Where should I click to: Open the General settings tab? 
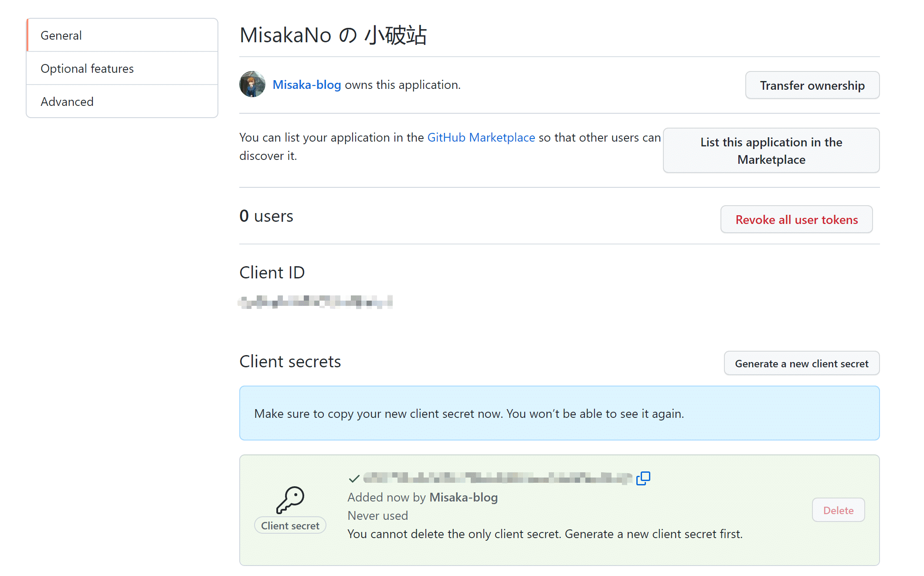click(122, 35)
